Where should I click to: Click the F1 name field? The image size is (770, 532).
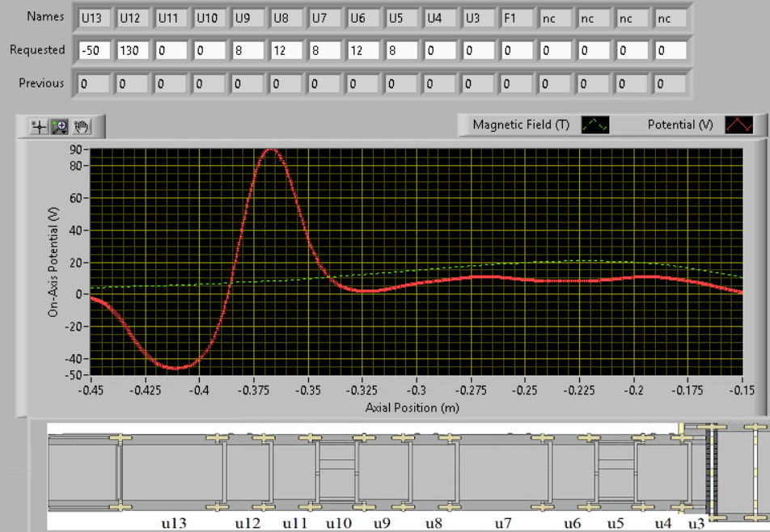(517, 18)
